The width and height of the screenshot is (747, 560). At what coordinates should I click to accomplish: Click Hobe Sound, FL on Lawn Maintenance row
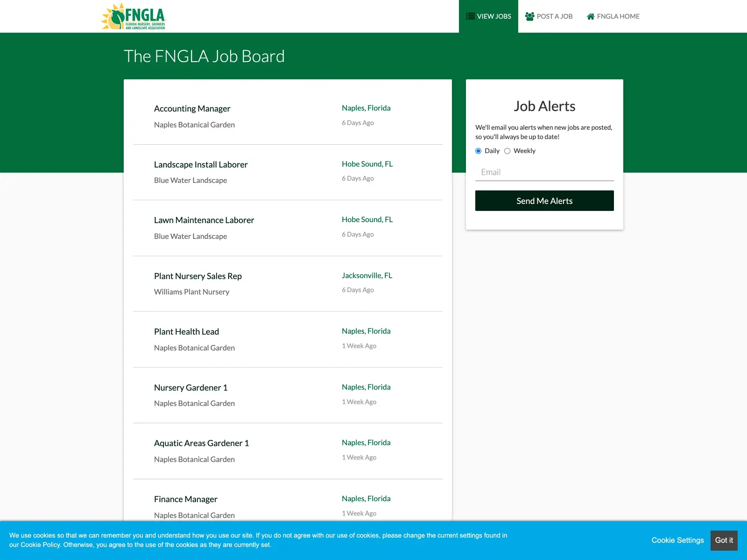pos(367,219)
